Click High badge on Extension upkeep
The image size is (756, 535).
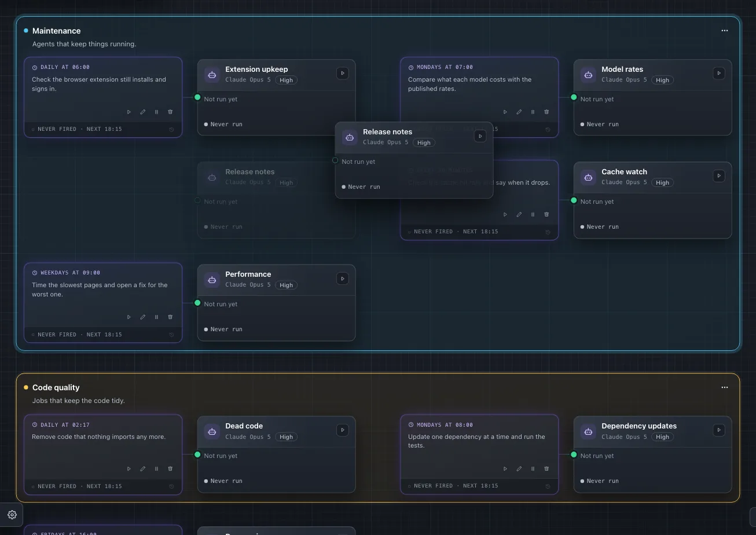[286, 80]
